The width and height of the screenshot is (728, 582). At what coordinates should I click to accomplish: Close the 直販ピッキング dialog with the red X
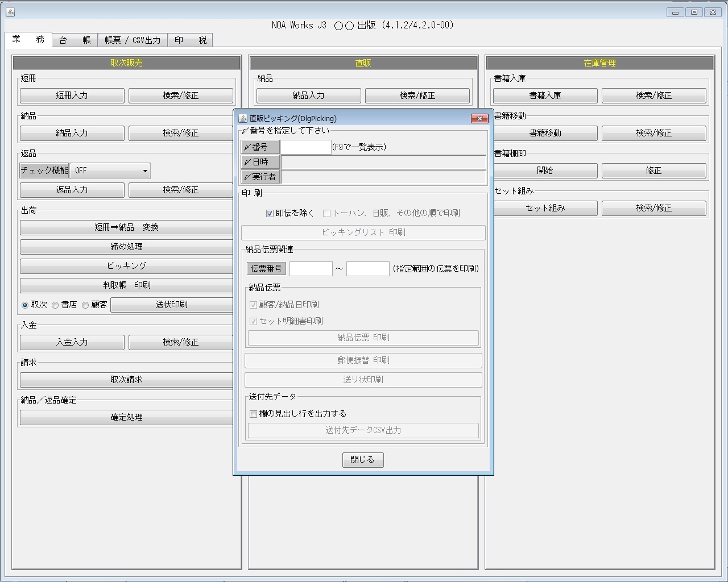tap(479, 118)
